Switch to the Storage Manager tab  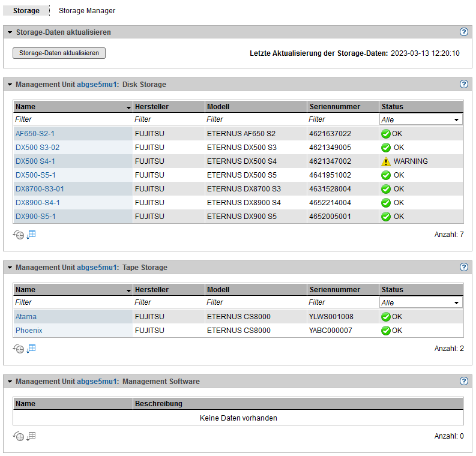(x=87, y=11)
